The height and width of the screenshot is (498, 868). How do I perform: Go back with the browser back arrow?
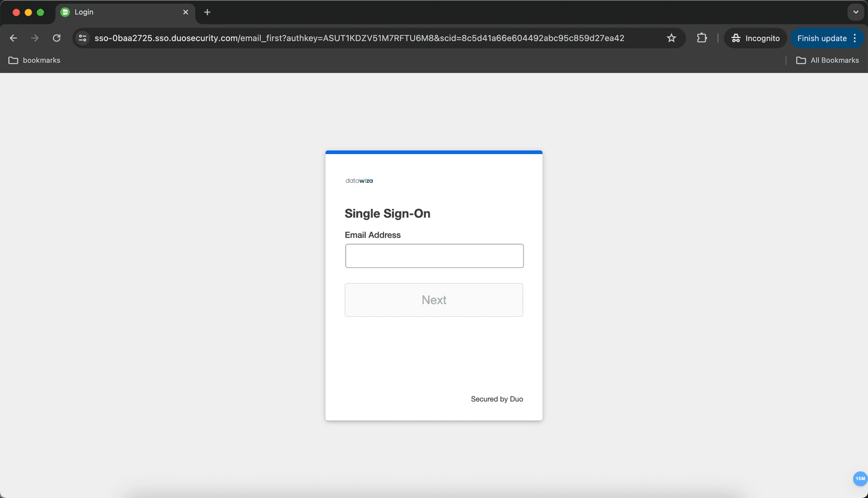pyautogui.click(x=14, y=38)
